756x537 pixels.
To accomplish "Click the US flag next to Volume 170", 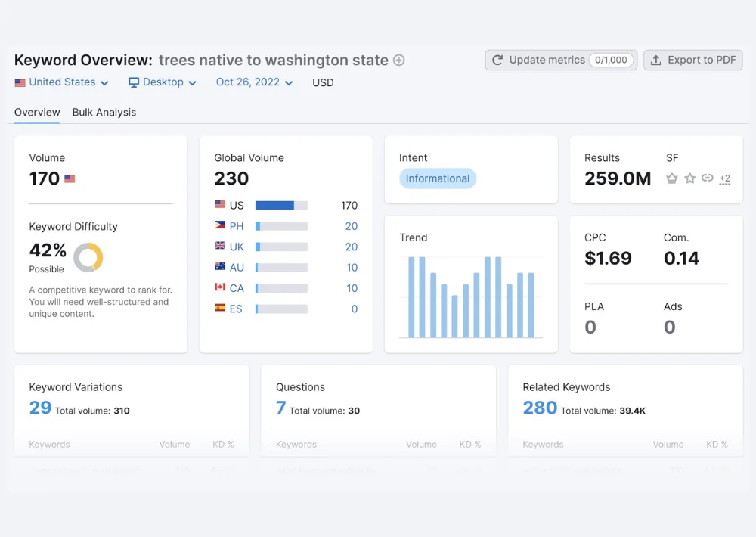I will click(70, 179).
